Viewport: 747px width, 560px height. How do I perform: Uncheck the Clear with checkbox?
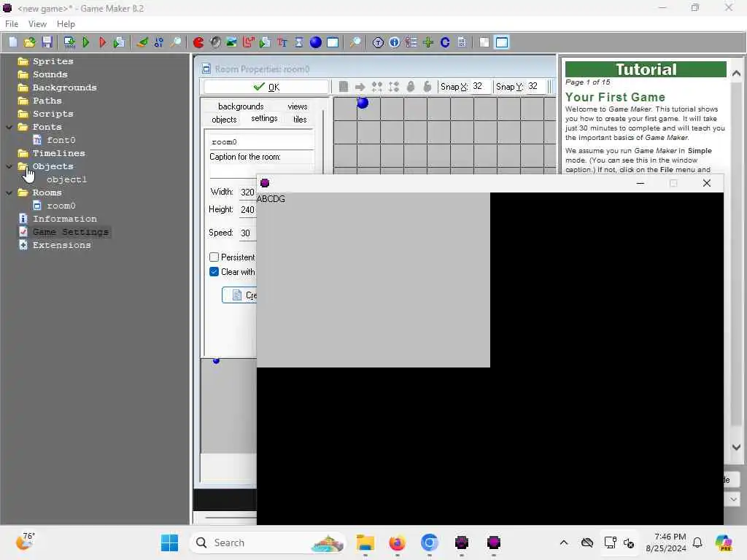click(214, 271)
